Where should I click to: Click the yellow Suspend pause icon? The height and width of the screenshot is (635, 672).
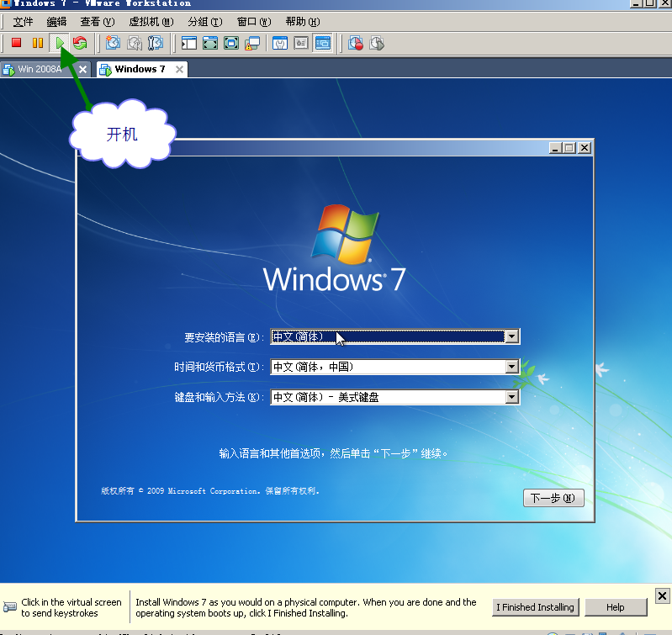pos(38,43)
